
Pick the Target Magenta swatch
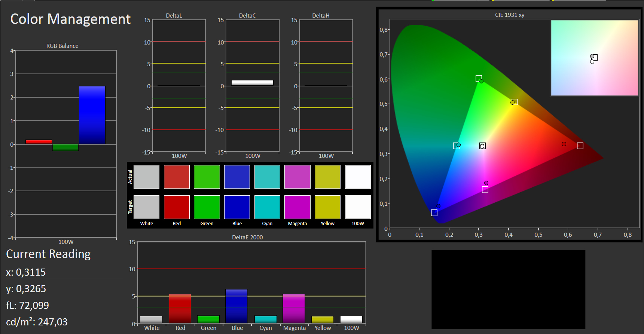point(297,207)
